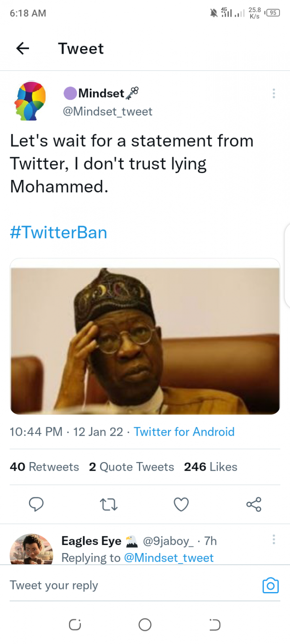The image size is (290, 644).
Task: Tap the back arrow icon
Action: (23, 49)
